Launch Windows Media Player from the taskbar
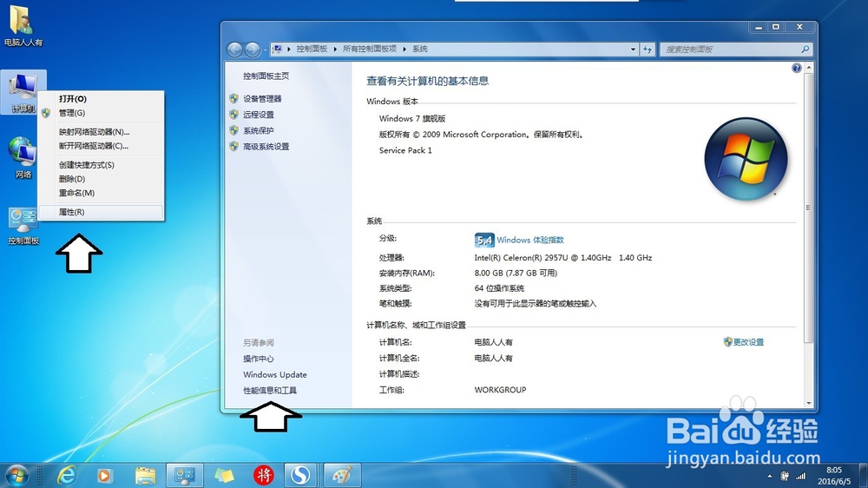The width and height of the screenshot is (868, 488). click(x=104, y=475)
